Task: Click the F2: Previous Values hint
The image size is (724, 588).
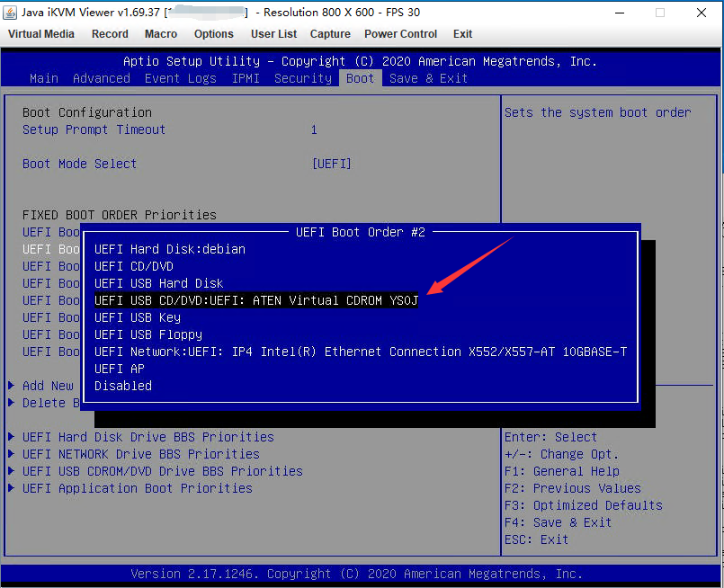Action: [573, 488]
